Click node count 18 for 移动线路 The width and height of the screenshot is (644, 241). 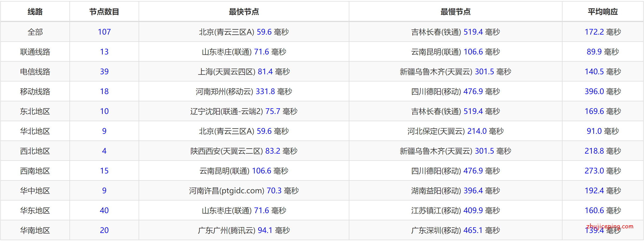click(x=104, y=91)
